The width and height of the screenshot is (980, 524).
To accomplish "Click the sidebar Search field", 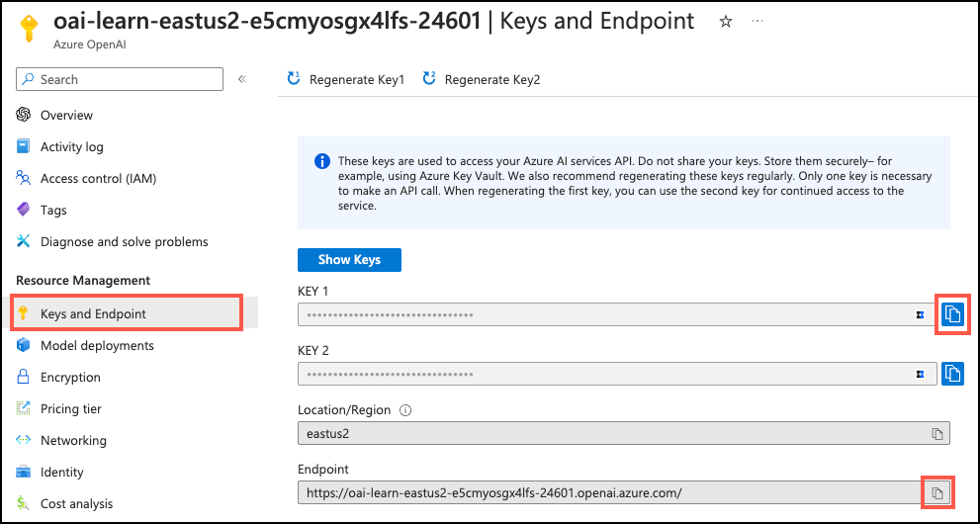I will [x=120, y=79].
